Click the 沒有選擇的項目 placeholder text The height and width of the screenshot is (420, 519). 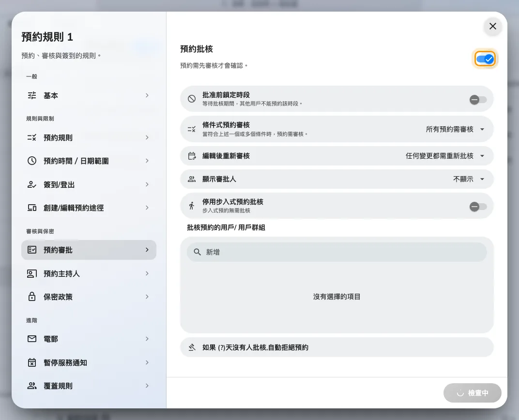(x=336, y=297)
